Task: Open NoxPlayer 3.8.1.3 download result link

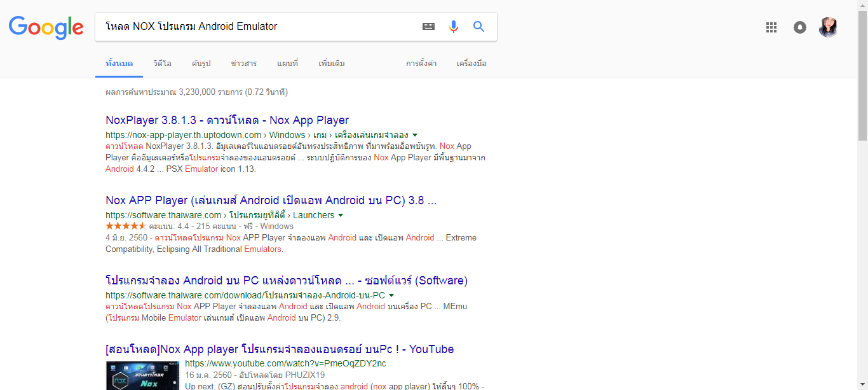Action: (227, 120)
